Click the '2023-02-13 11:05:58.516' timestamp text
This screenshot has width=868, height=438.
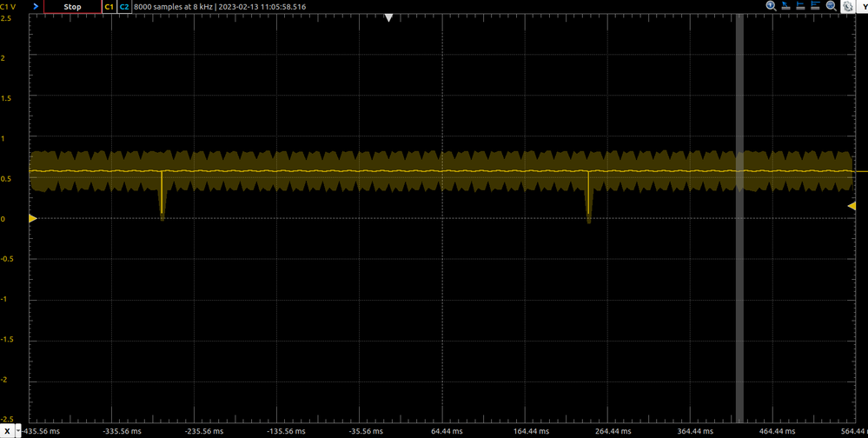point(262,7)
